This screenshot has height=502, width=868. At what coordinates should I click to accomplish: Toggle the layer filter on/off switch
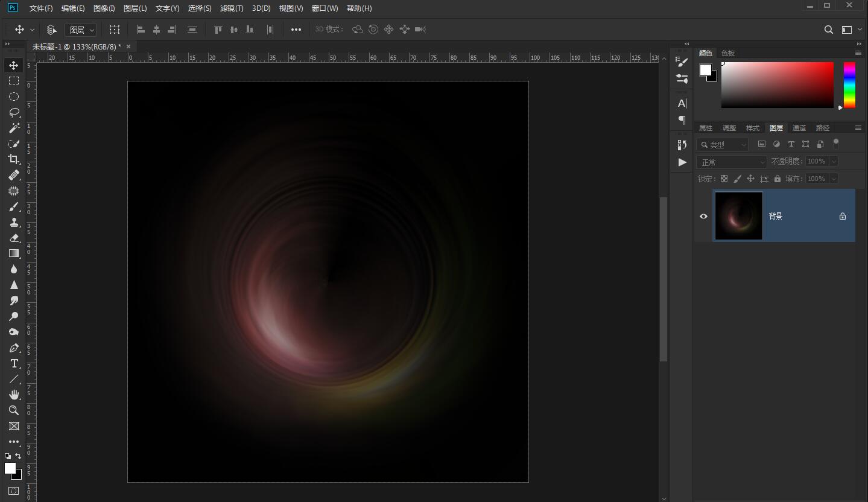836,144
